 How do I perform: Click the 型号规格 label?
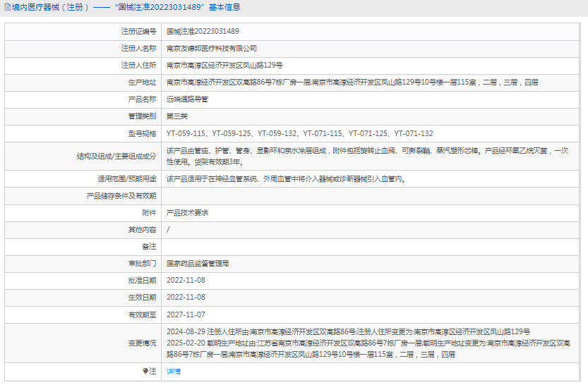[x=142, y=133]
